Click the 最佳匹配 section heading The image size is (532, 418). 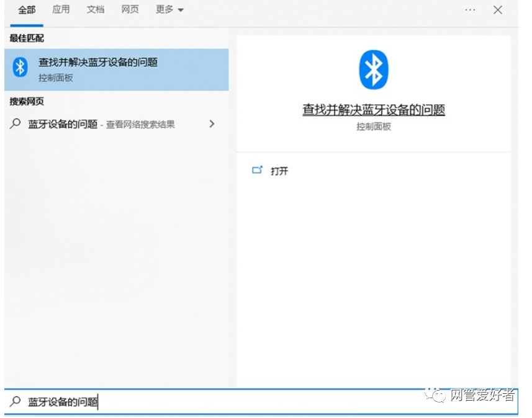tap(27, 38)
